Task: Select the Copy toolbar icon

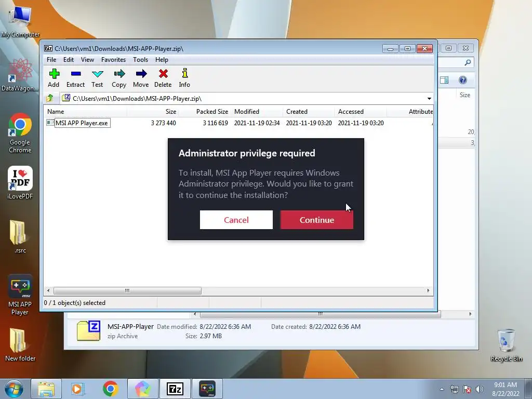Action: 119,78
